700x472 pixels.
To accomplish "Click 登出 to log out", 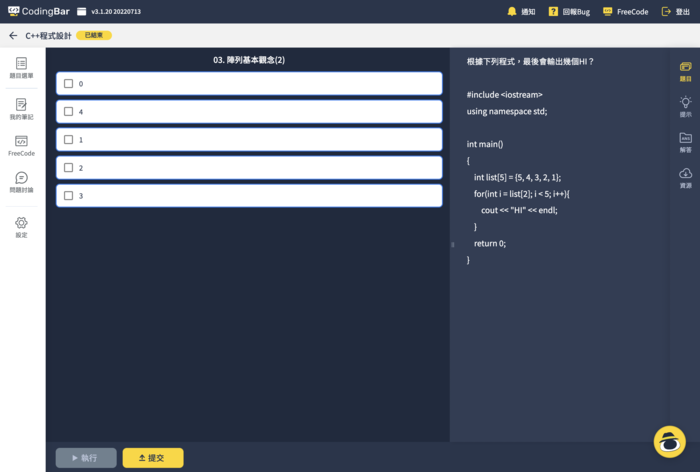I will tap(675, 12).
